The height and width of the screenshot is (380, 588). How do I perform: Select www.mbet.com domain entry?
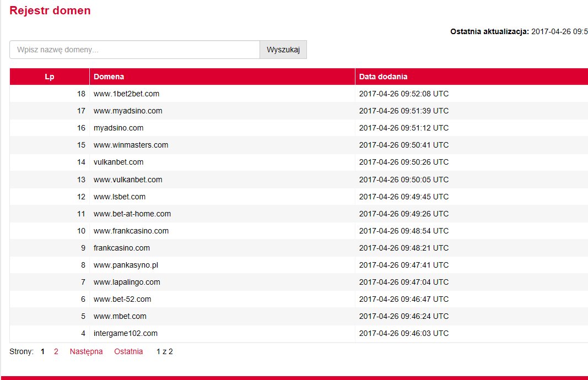(120, 316)
